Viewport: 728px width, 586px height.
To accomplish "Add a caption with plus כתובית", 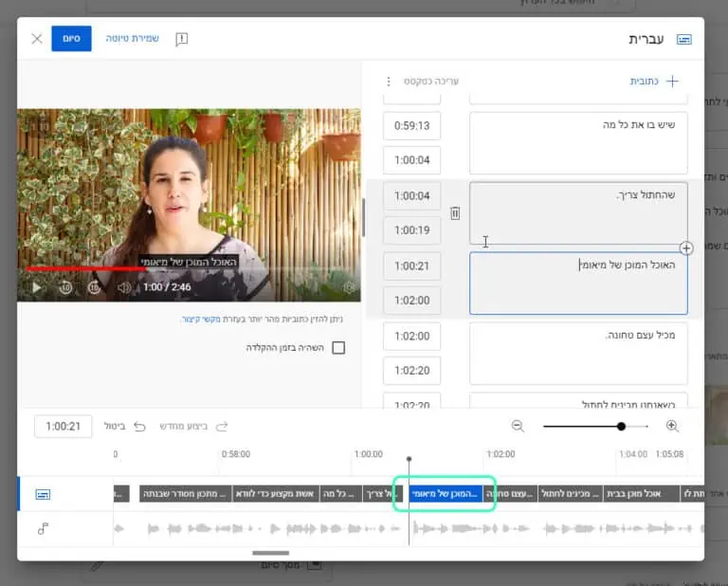I will [x=655, y=82].
